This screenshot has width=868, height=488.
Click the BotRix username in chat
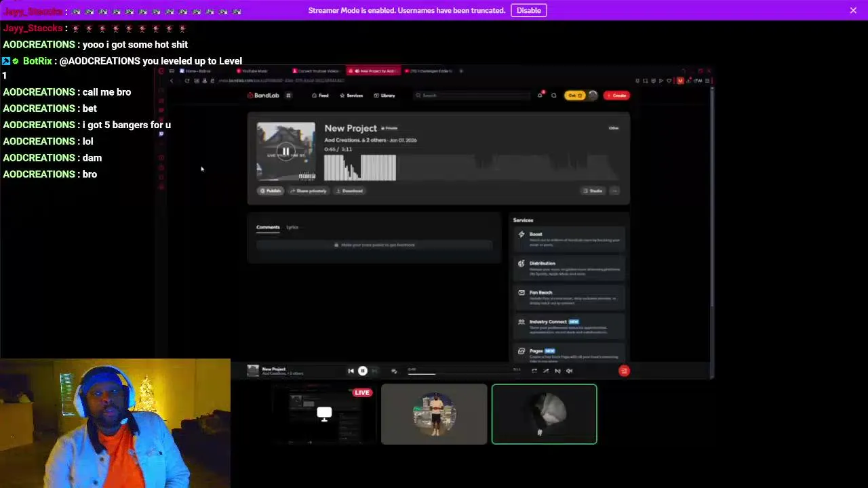tap(37, 61)
